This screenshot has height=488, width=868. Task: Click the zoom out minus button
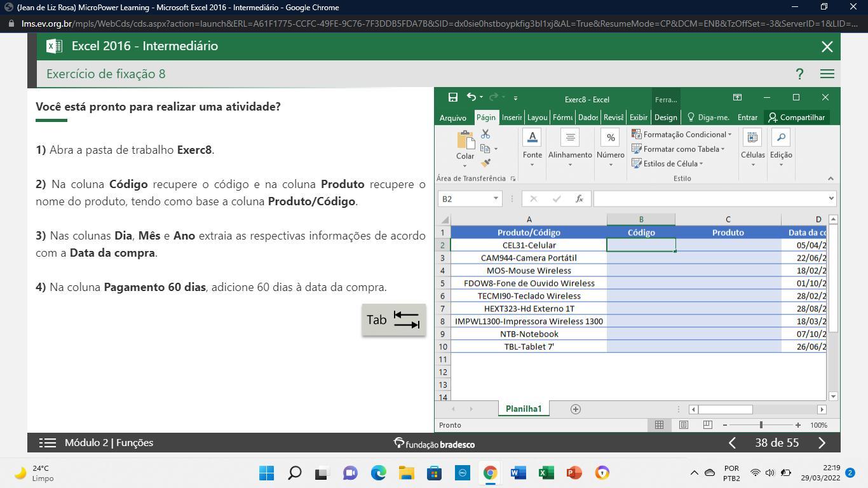(725, 425)
